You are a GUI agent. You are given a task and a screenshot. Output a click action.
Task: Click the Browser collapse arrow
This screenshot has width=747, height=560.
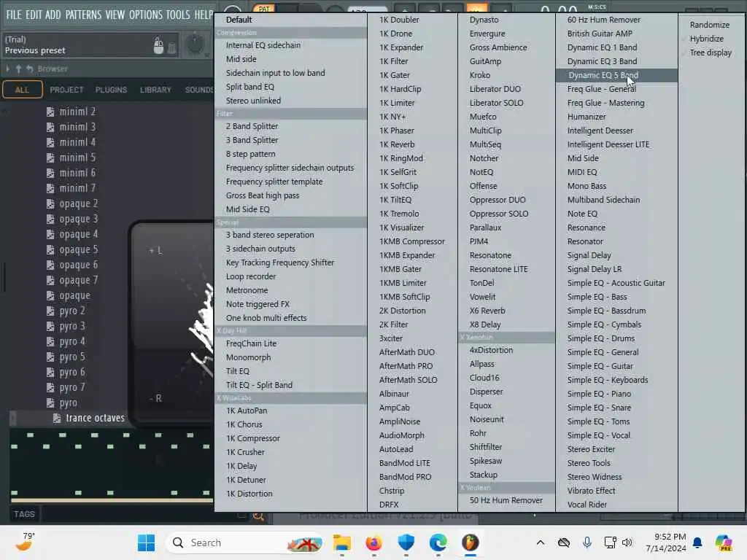(7, 69)
